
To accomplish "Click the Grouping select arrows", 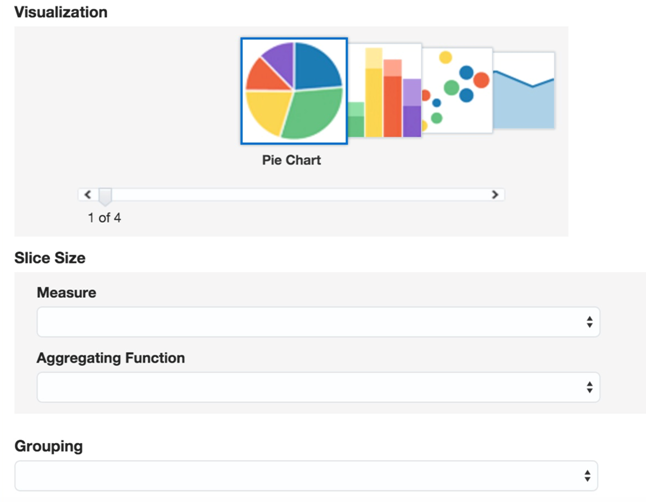I will click(x=588, y=476).
